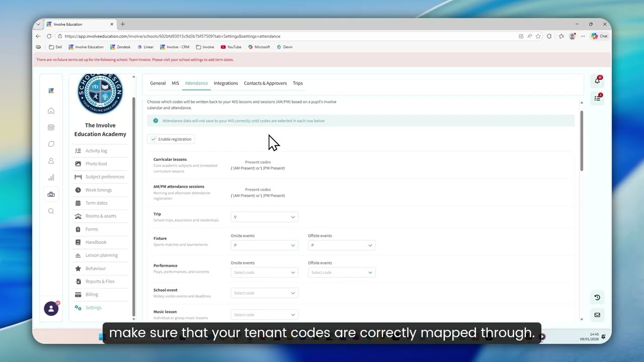The image size is (644, 362).
Task: Open Settings in school menu
Action: (x=93, y=308)
